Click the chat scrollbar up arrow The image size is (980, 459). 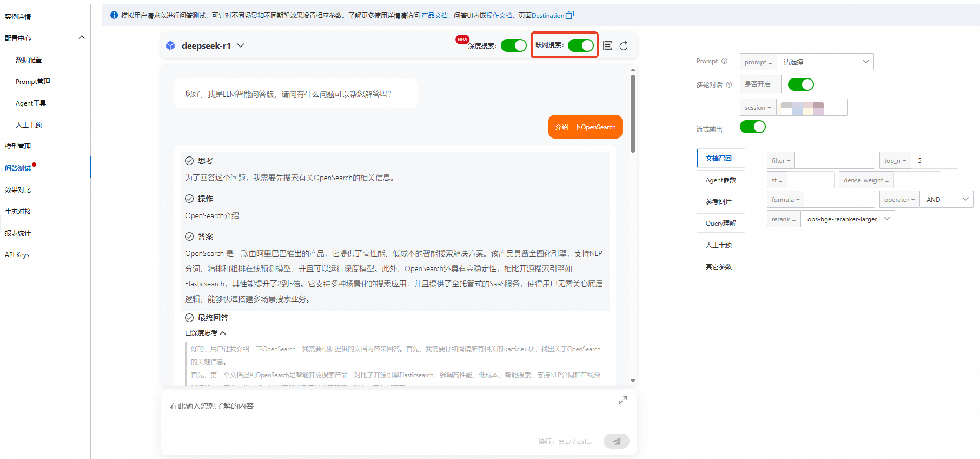tap(633, 70)
